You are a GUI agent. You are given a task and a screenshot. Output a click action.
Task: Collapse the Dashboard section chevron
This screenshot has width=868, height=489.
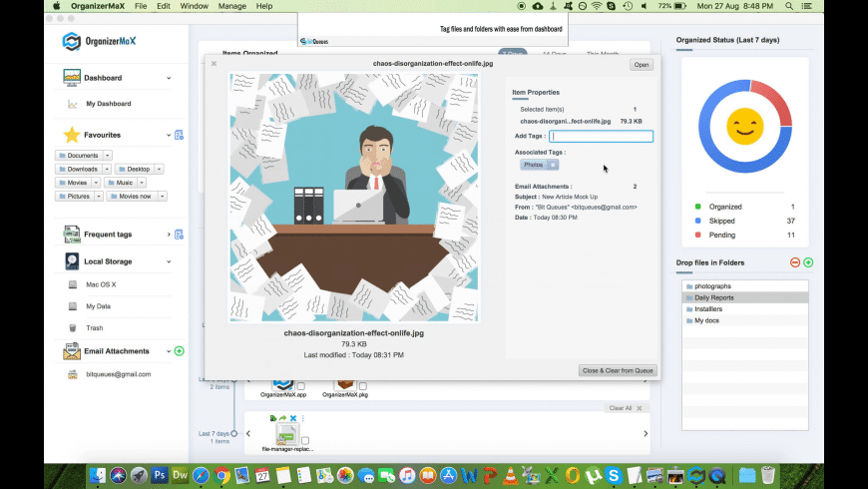click(169, 78)
